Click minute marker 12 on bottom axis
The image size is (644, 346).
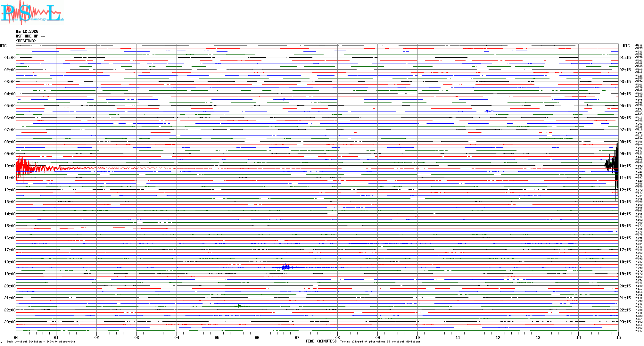click(498, 337)
